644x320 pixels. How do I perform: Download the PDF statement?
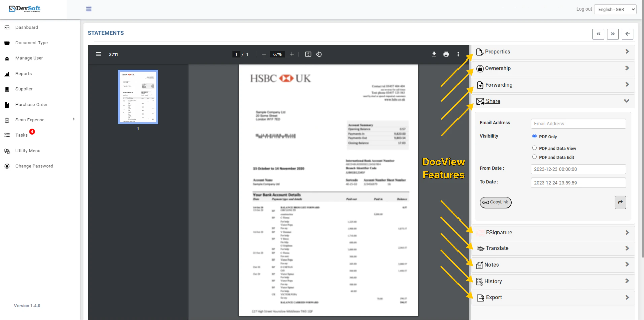tap(434, 54)
